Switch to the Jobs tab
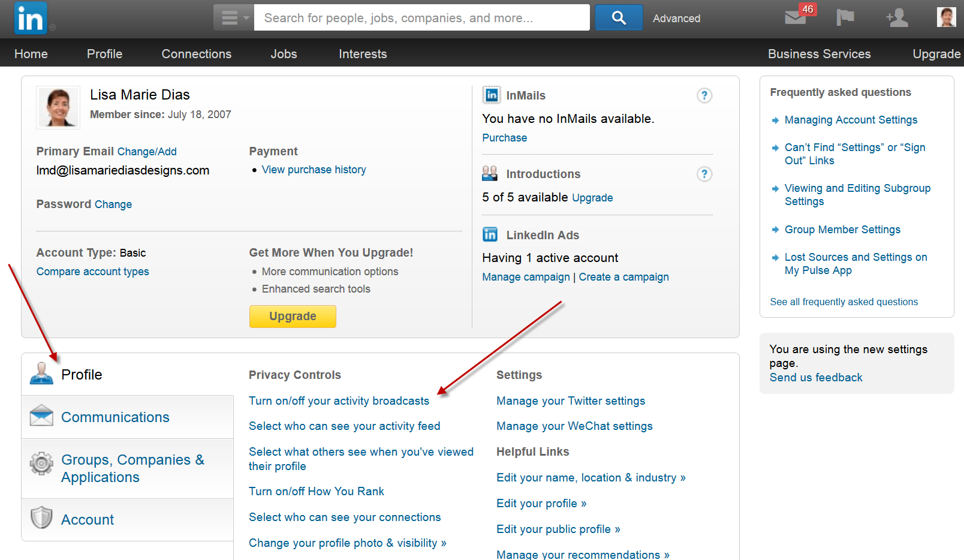 click(x=284, y=54)
